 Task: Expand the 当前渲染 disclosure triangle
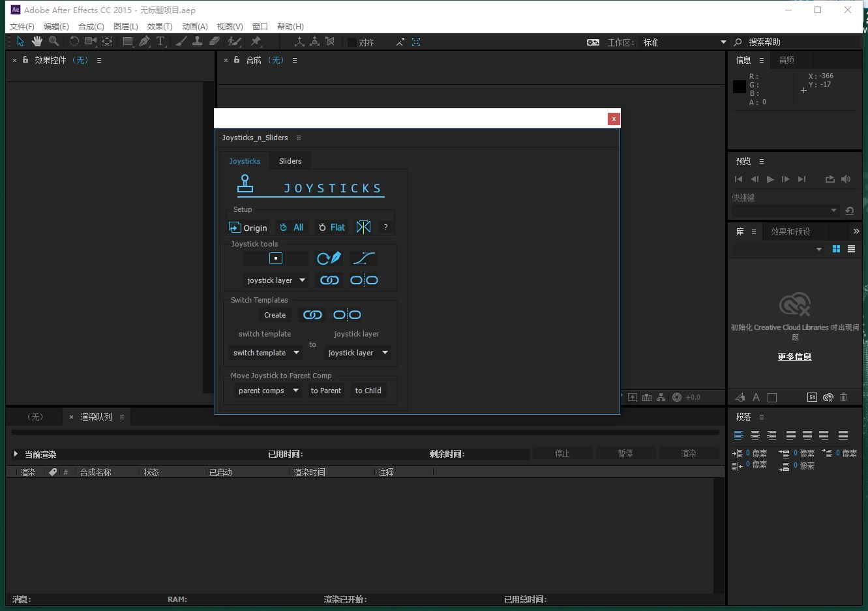coord(16,454)
